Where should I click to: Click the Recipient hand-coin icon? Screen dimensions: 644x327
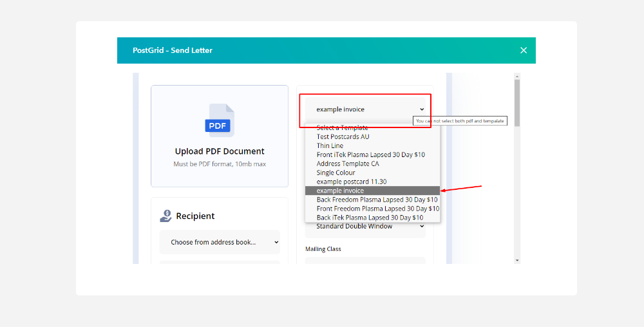click(x=166, y=216)
